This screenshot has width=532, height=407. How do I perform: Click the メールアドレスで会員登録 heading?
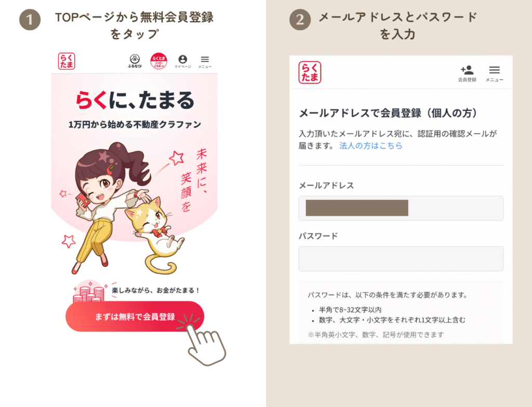(388, 113)
